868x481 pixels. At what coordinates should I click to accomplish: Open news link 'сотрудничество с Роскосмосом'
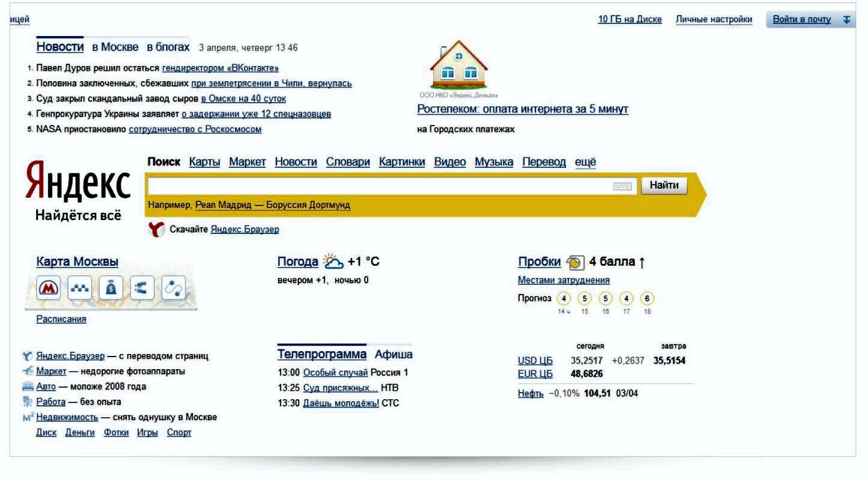[x=195, y=129]
